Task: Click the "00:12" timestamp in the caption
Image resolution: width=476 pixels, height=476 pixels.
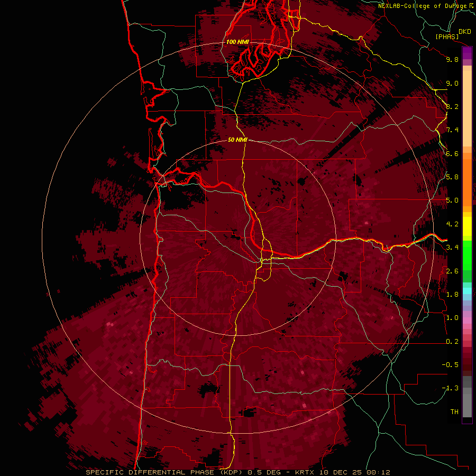Action: tap(377, 472)
